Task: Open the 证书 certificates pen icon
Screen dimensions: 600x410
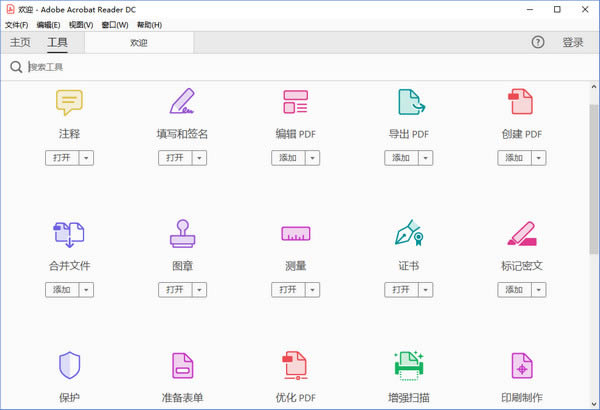Action: [409, 233]
